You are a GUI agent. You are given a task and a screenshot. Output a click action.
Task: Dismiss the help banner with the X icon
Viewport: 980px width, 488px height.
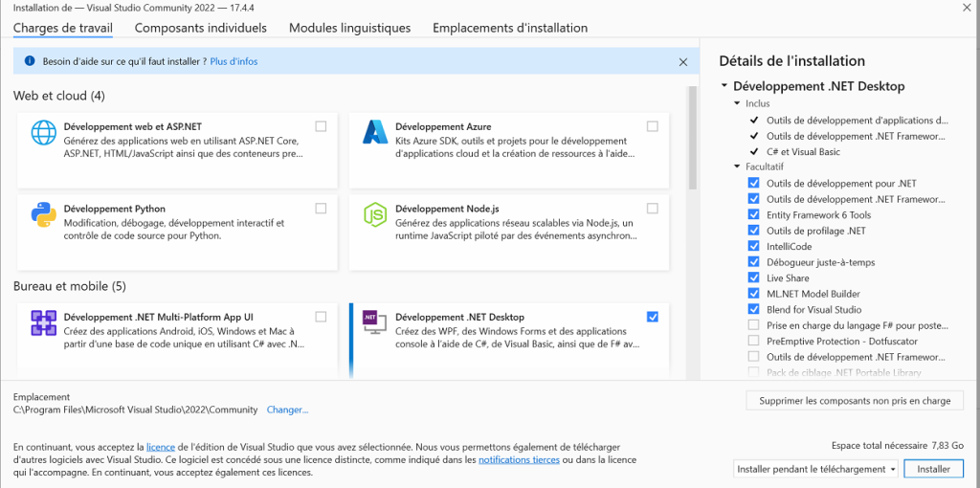tap(682, 62)
